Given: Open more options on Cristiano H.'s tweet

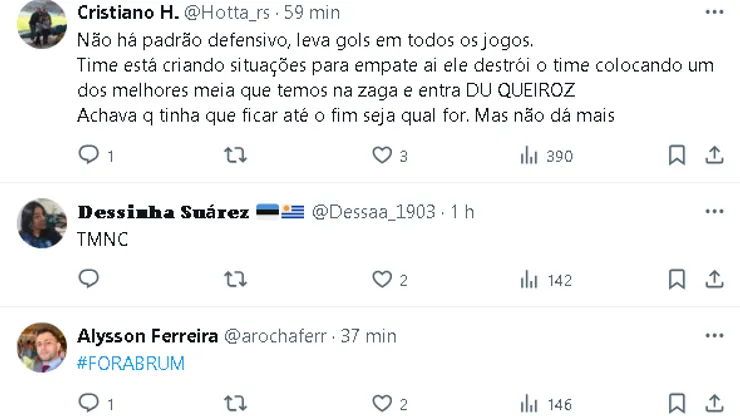Looking at the screenshot, I should tap(714, 12).
